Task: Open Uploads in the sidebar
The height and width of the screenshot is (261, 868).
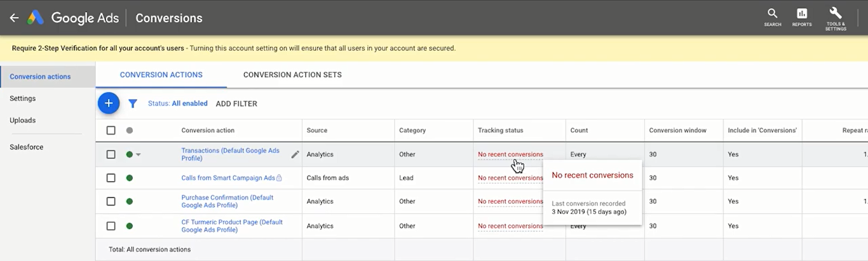Action: coord(23,120)
